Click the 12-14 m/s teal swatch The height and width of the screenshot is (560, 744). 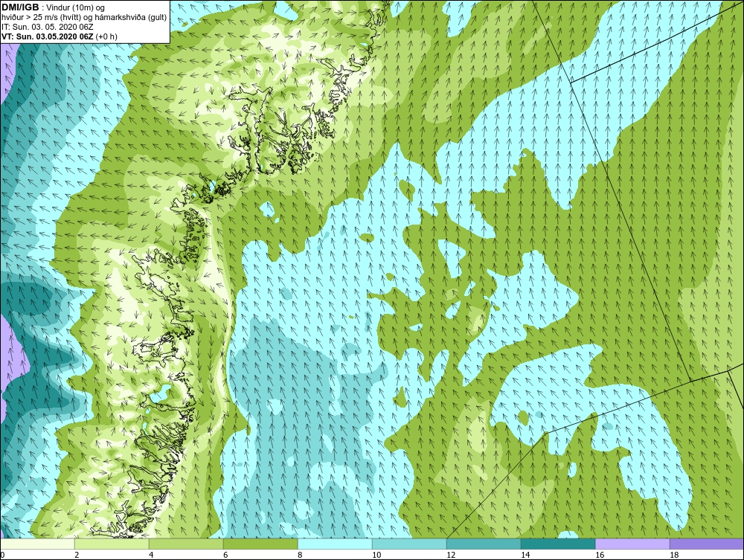point(484,544)
